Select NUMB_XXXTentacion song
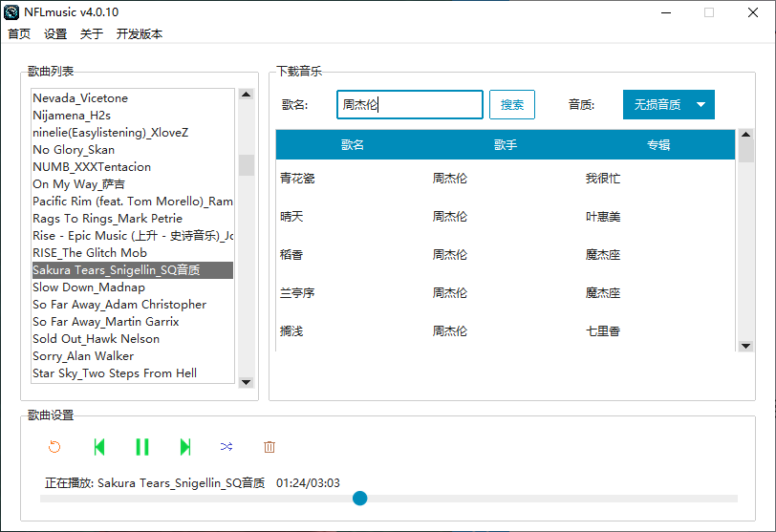Image resolution: width=776 pixels, height=532 pixels. [133, 166]
